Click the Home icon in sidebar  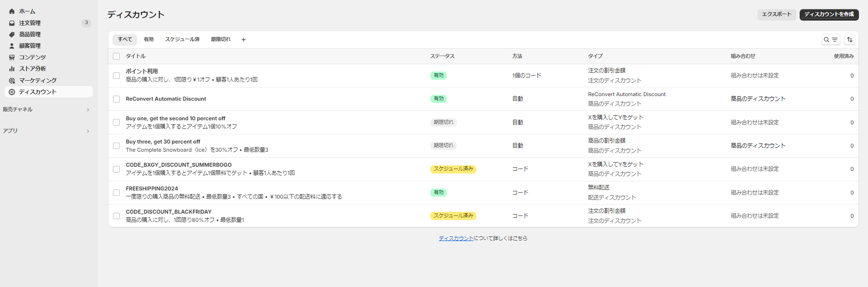(12, 11)
